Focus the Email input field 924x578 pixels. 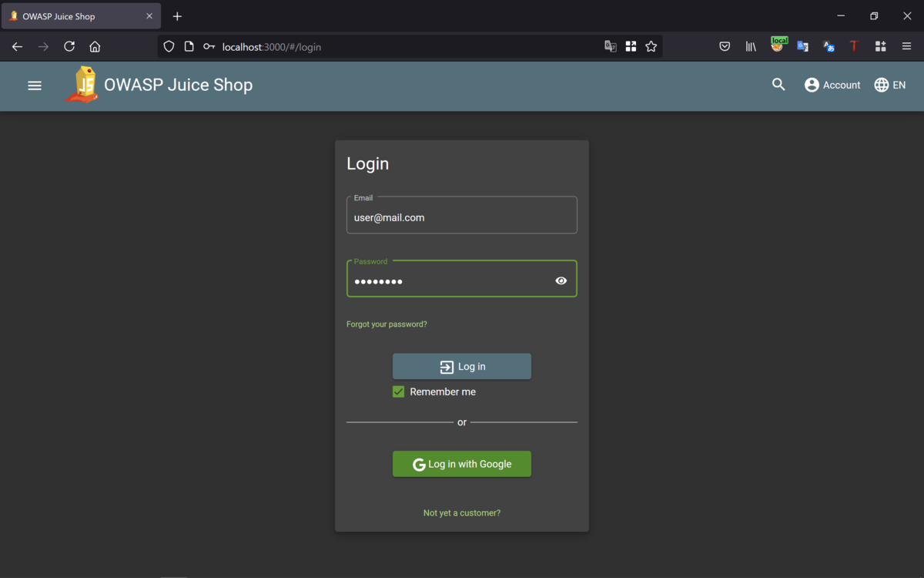pyautogui.click(x=462, y=217)
